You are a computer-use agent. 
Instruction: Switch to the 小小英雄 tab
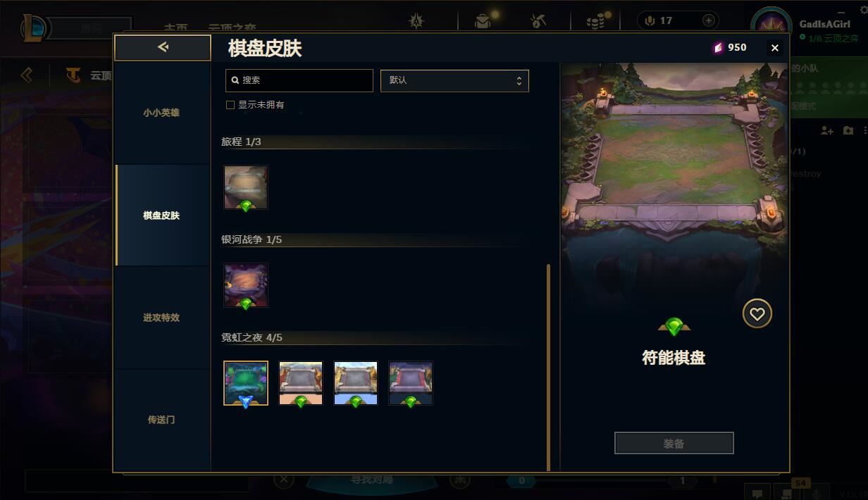pyautogui.click(x=161, y=113)
